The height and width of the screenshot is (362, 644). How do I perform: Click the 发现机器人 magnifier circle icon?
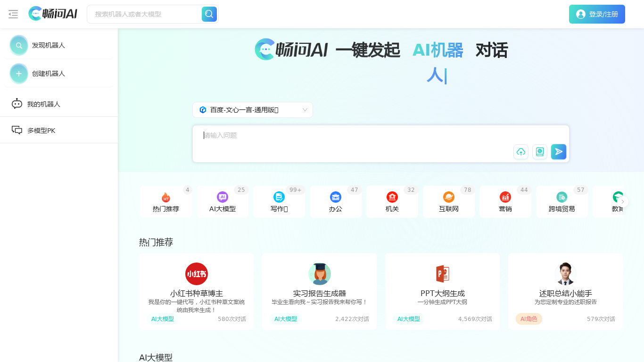(19, 45)
